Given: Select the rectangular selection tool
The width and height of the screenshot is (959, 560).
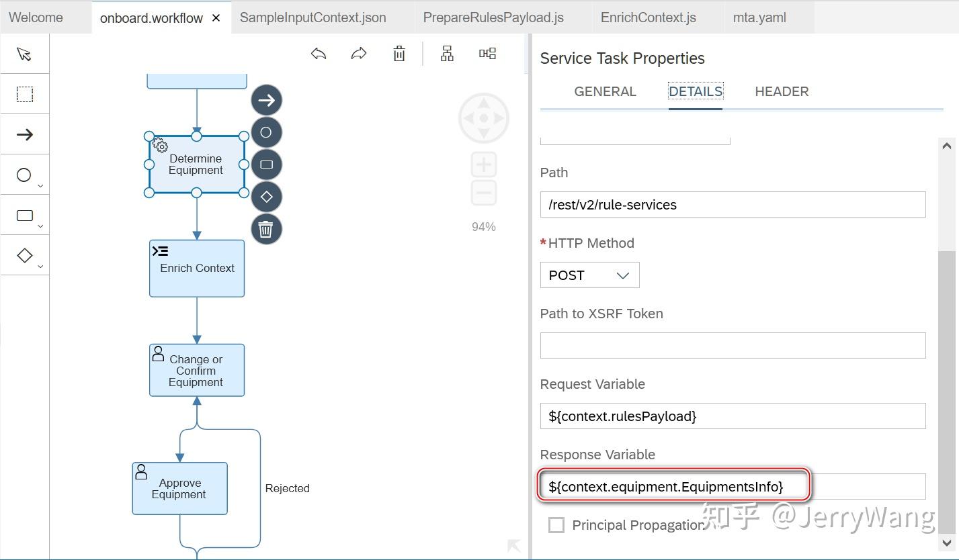Looking at the screenshot, I should point(25,94).
